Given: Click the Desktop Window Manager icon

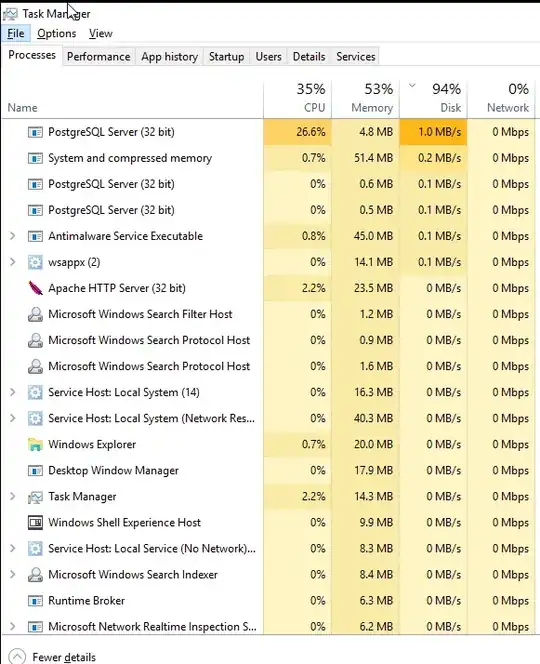Looking at the screenshot, I should click(35, 470).
